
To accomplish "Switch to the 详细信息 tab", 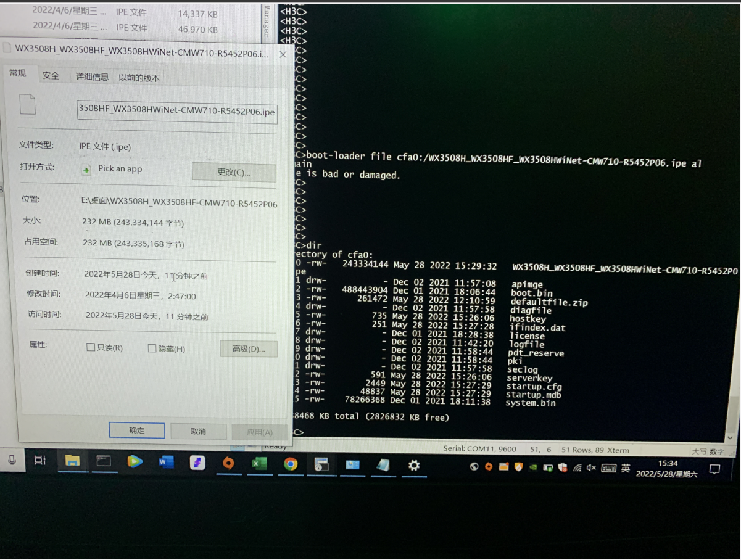I will pyautogui.click(x=92, y=76).
